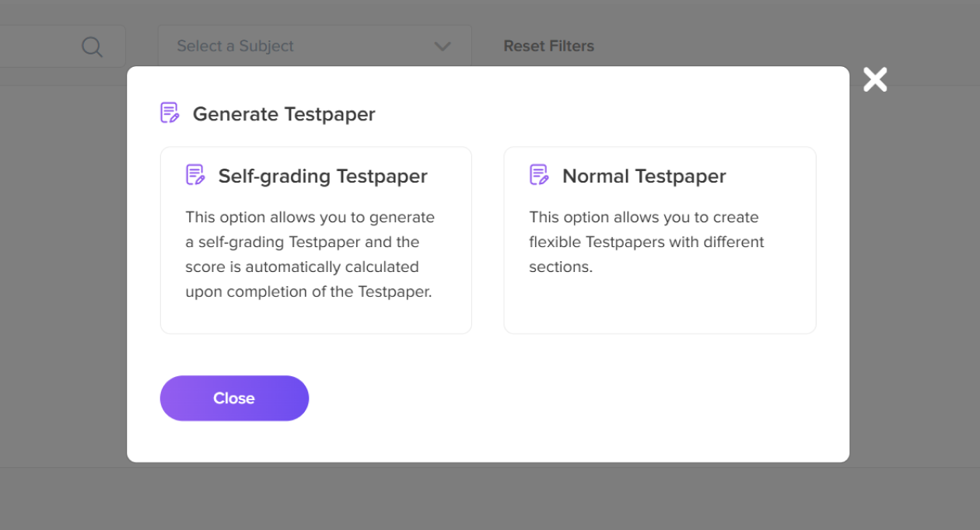980x530 pixels.
Task: Open the Select a Subject dropdown placeholder text
Action: (x=235, y=47)
